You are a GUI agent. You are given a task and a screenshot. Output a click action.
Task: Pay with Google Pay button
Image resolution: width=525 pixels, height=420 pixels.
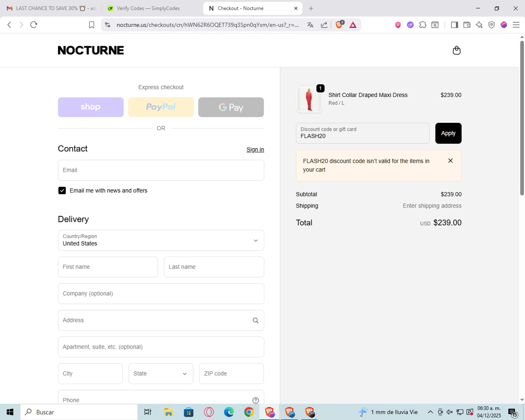[x=231, y=107]
